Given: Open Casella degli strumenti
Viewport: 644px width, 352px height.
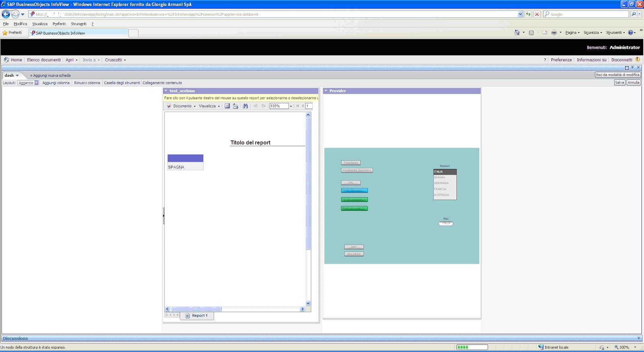Looking at the screenshot, I should (122, 83).
